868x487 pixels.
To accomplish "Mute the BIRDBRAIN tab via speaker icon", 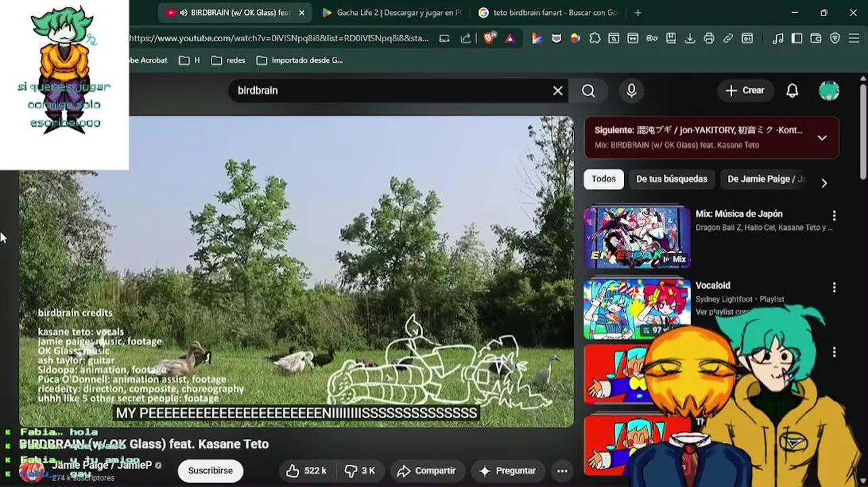I will click(183, 13).
